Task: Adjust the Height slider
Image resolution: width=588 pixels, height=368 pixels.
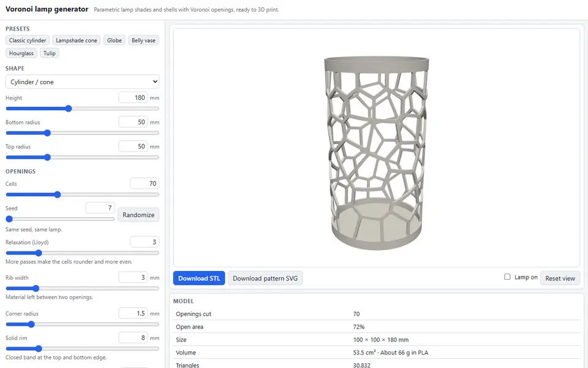Action: 82,109
